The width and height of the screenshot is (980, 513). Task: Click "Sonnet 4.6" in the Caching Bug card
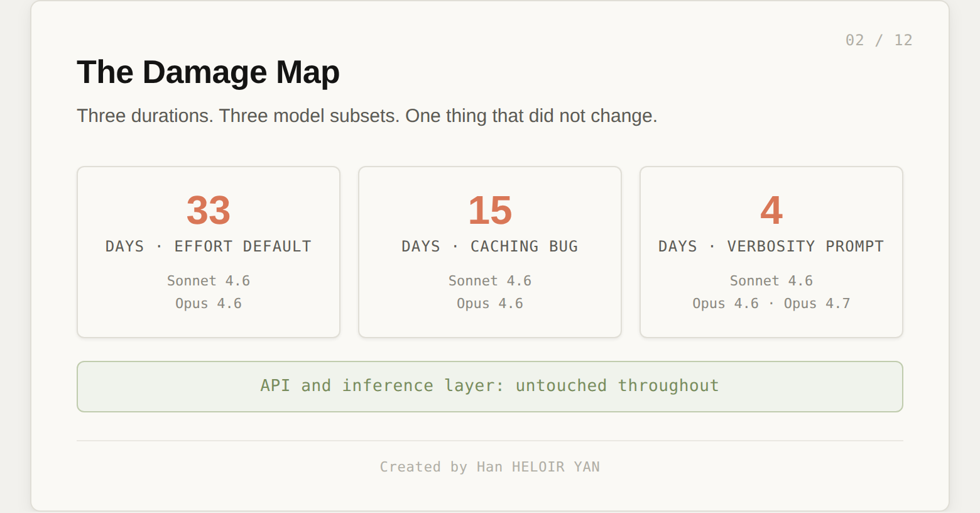[490, 281]
